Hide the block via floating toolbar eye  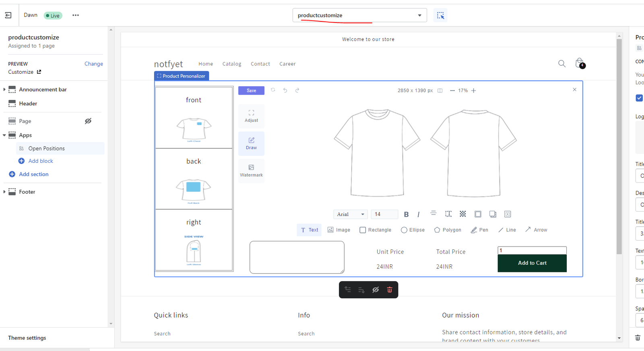(376, 290)
